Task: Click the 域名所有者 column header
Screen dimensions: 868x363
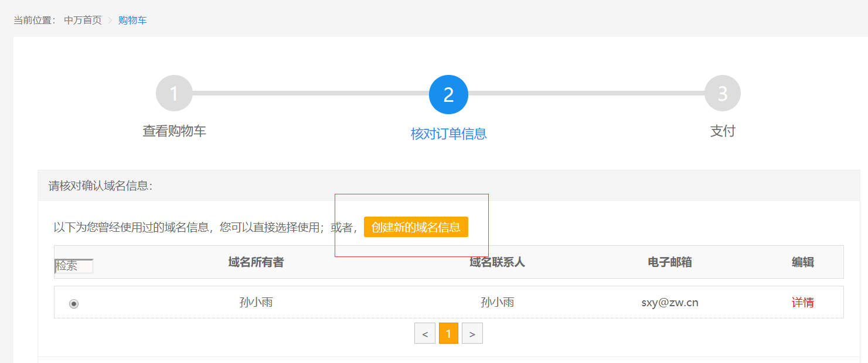Action: point(256,262)
